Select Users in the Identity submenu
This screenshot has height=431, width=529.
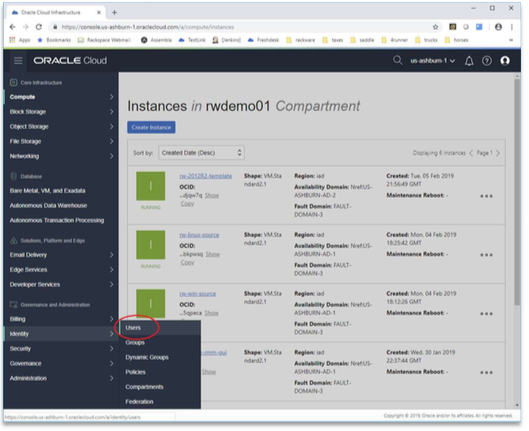point(133,327)
